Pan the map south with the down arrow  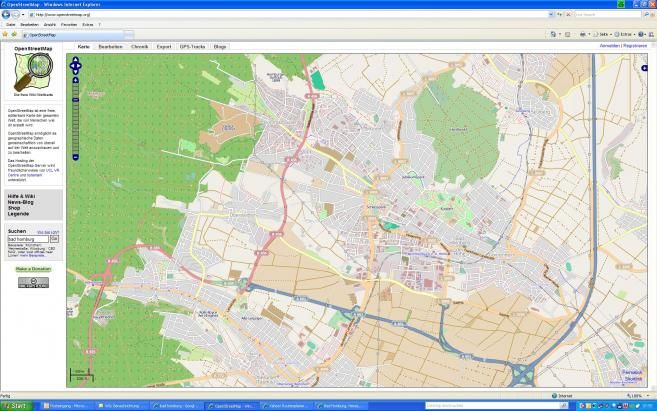pos(75,71)
